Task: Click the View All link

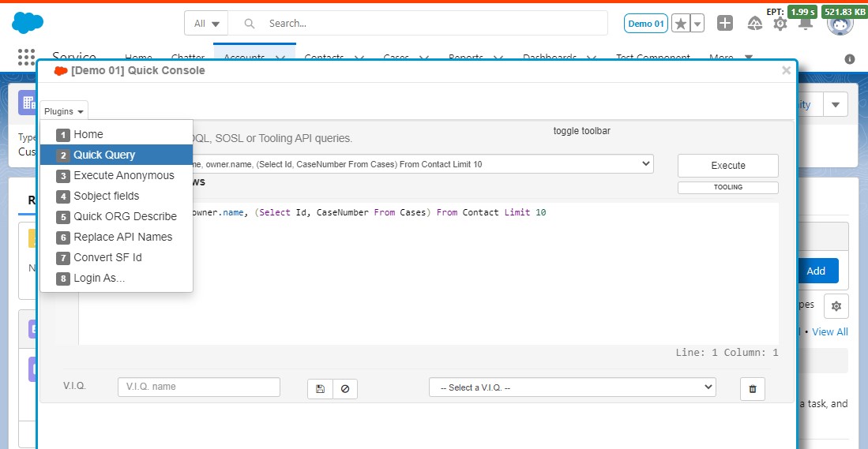Action: point(830,331)
